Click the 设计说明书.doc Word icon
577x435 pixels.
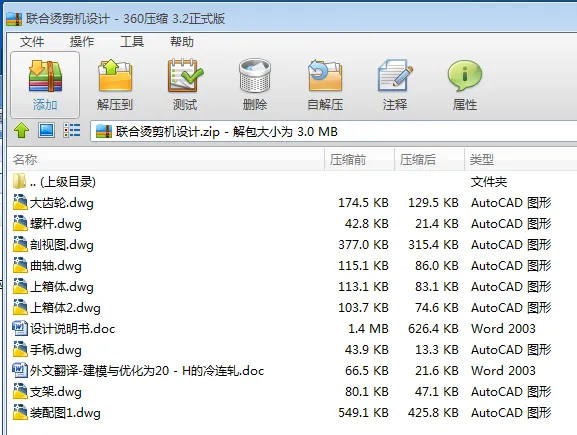[20, 328]
